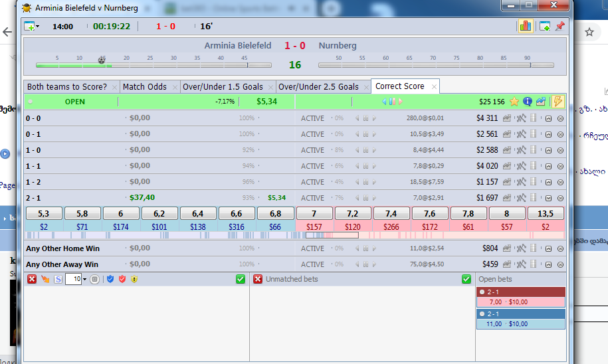Viewport: 608px width, 364px height.
Task: Open the chart icon for the 0 - 1 row
Action: [507, 134]
